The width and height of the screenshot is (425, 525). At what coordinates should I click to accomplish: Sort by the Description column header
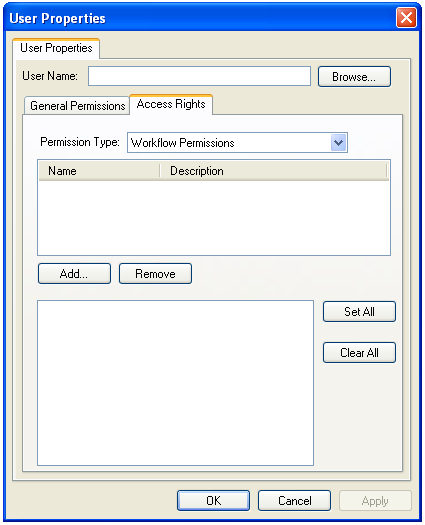[x=273, y=171]
